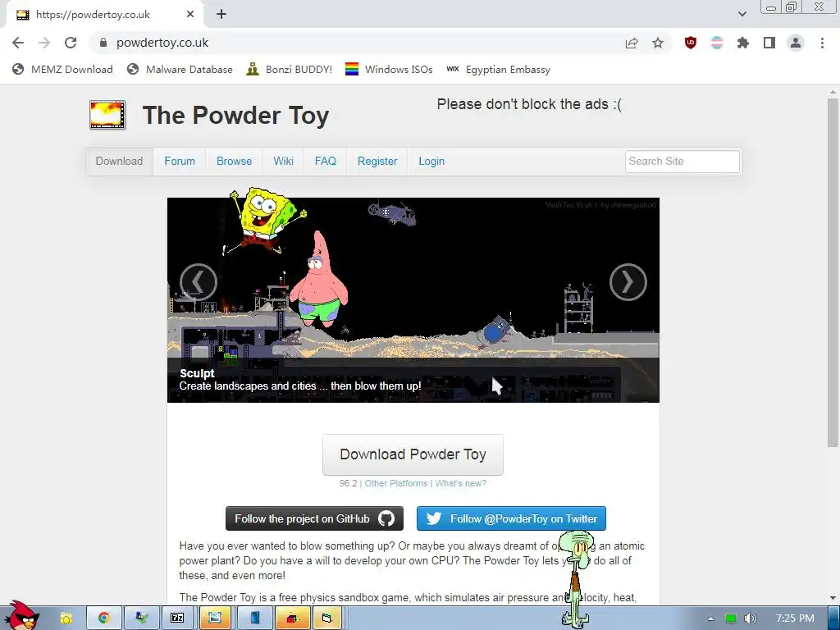
Task: Open the 7:25 PM clock
Action: tap(794, 619)
